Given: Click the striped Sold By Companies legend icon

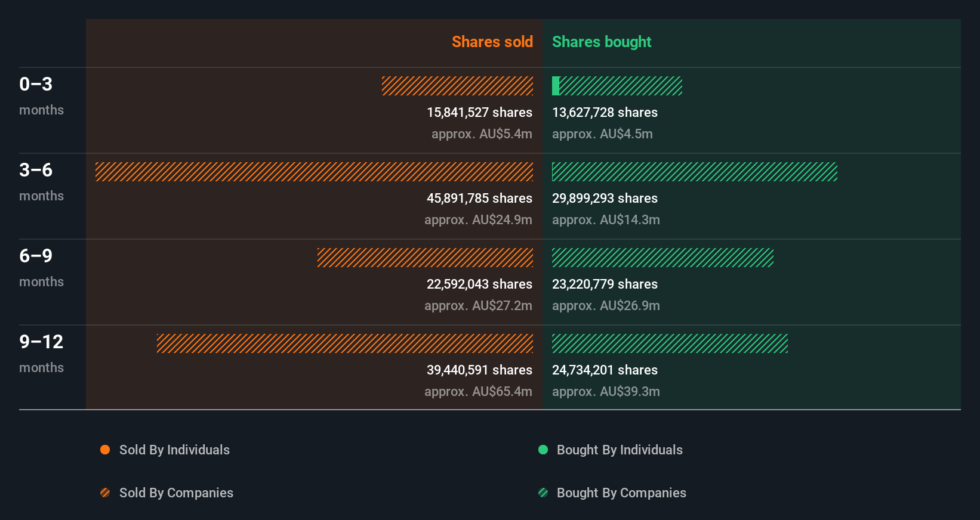Looking at the screenshot, I should pyautogui.click(x=105, y=493).
